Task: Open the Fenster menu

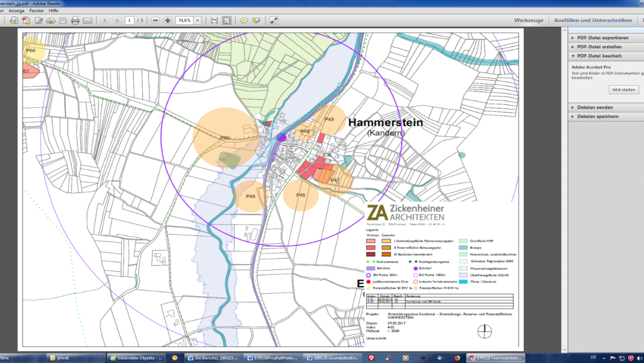Action: tap(36, 11)
